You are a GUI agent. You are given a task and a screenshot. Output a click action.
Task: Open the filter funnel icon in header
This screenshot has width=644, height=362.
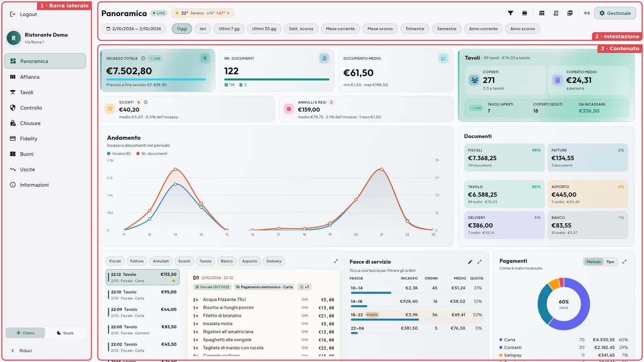pos(510,13)
